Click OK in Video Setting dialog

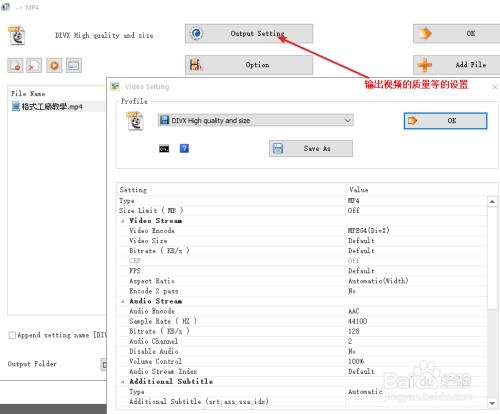click(x=445, y=121)
